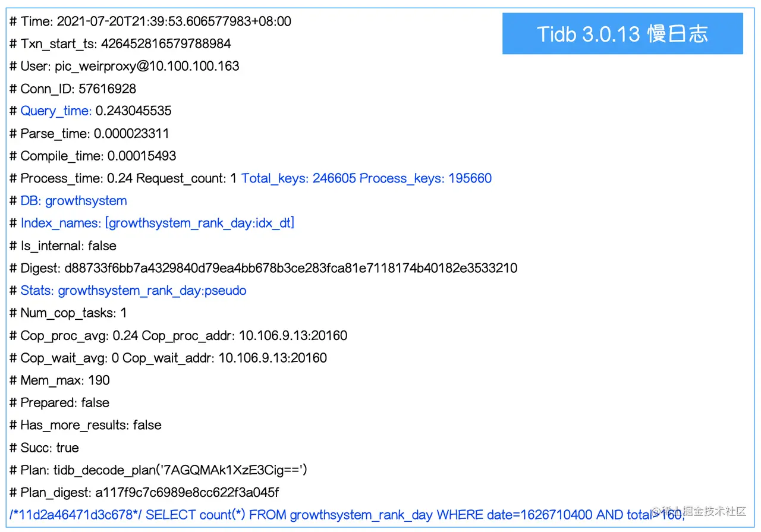This screenshot has height=532, width=761.
Task: Select the Txn_start_ts value
Action: click(166, 44)
